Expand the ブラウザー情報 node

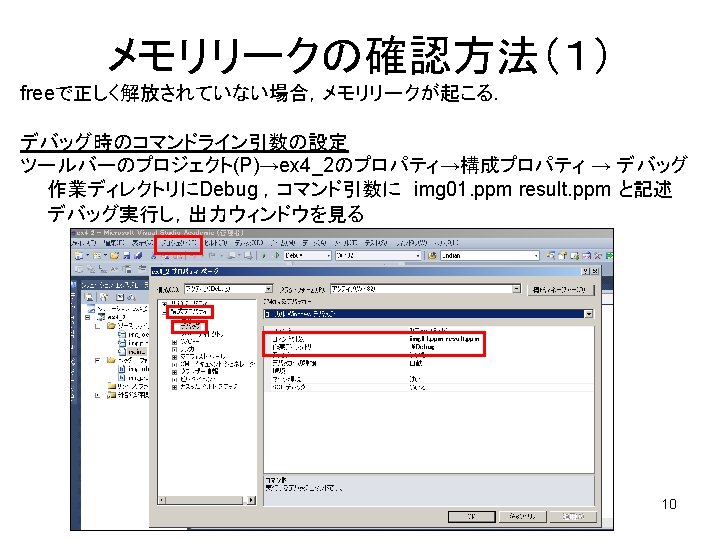pos(174,372)
